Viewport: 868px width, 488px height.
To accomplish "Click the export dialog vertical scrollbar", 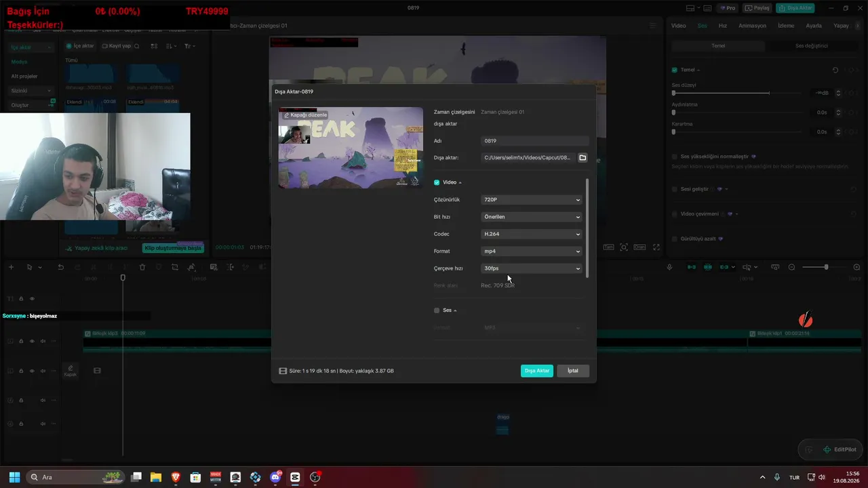I will [x=587, y=228].
